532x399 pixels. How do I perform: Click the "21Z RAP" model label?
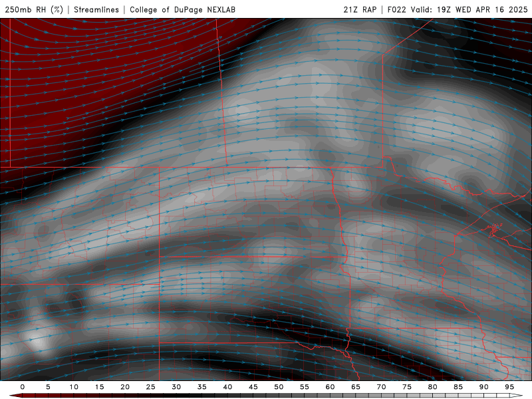(360, 10)
